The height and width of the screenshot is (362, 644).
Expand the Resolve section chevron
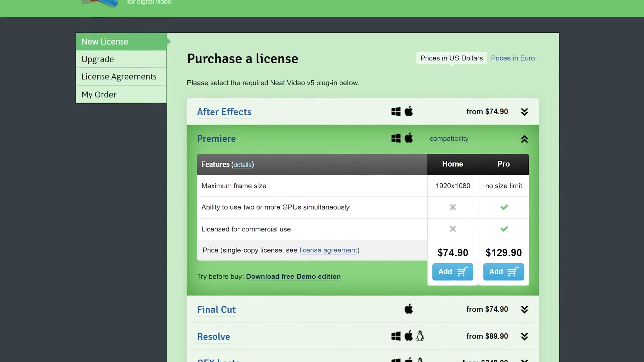524,337
